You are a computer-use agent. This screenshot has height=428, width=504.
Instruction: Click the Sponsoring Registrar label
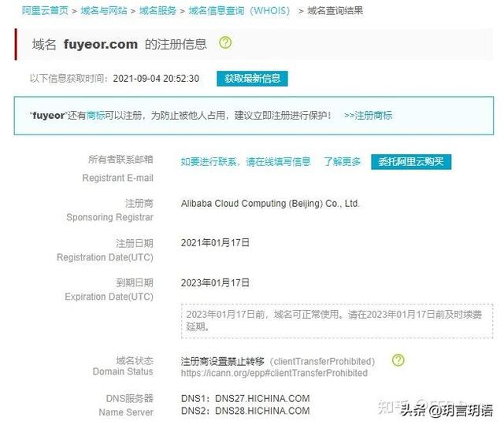click(x=109, y=217)
